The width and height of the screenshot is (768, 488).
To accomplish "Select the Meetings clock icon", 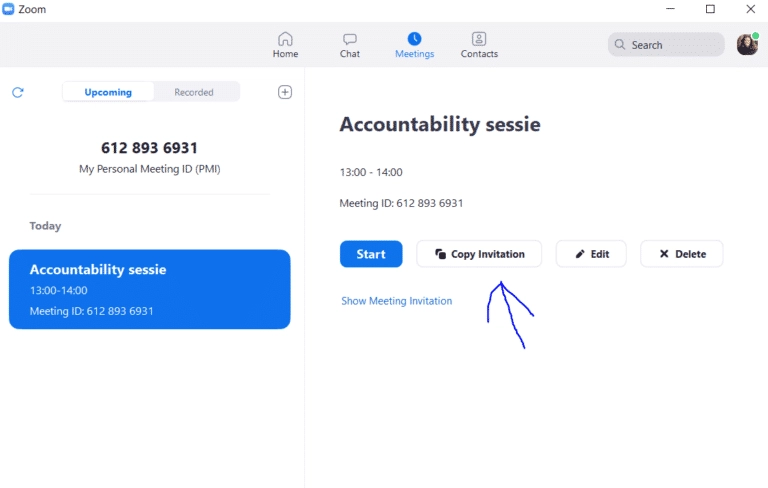I will 414,39.
